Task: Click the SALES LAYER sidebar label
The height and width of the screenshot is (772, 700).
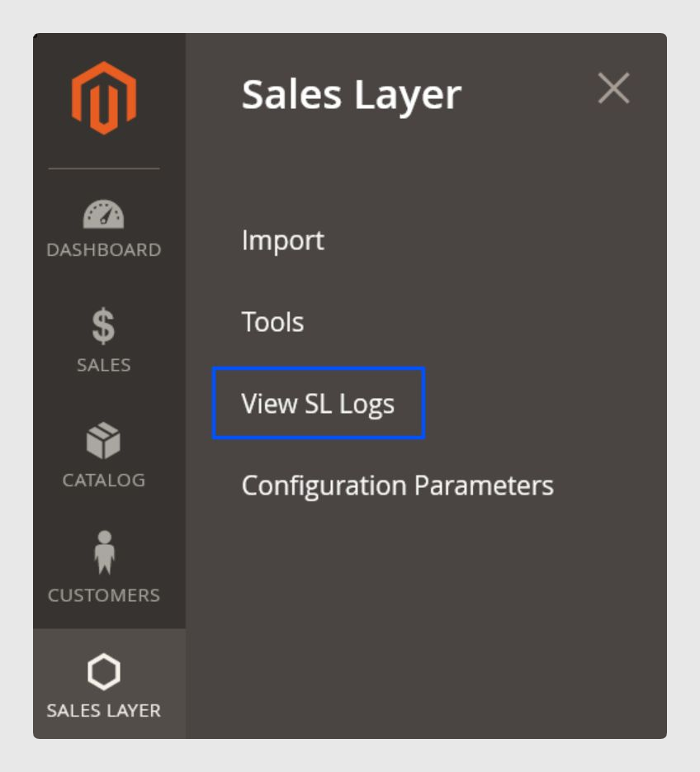Action: 104,710
